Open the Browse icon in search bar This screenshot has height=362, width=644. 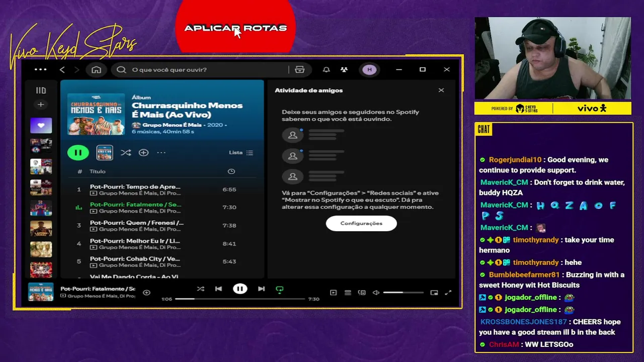coord(300,69)
